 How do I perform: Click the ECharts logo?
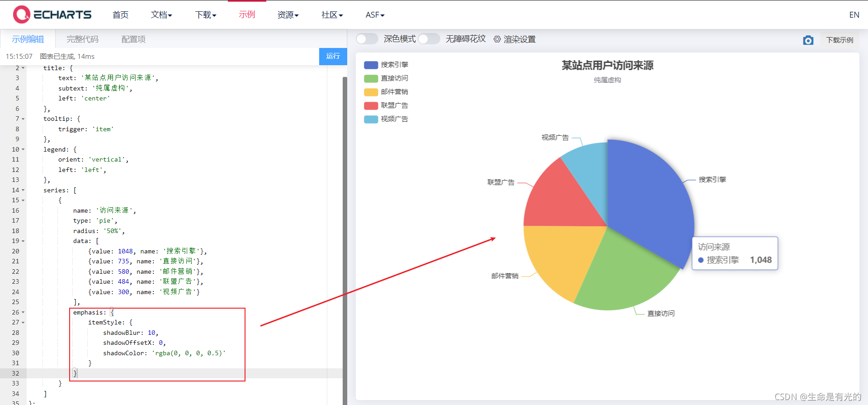click(52, 14)
